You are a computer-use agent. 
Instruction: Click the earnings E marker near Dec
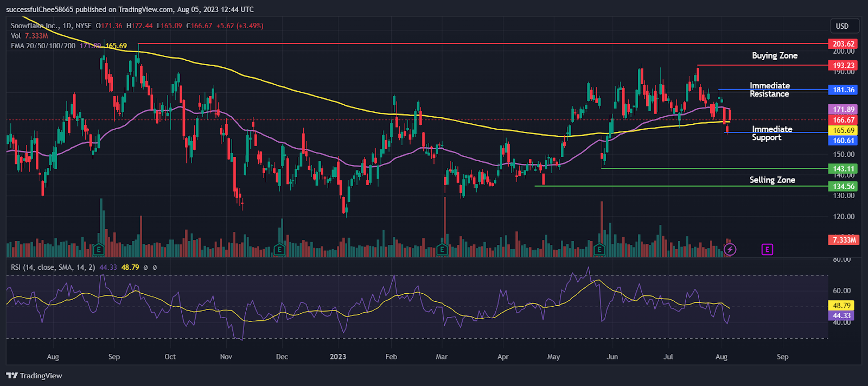[279, 250]
